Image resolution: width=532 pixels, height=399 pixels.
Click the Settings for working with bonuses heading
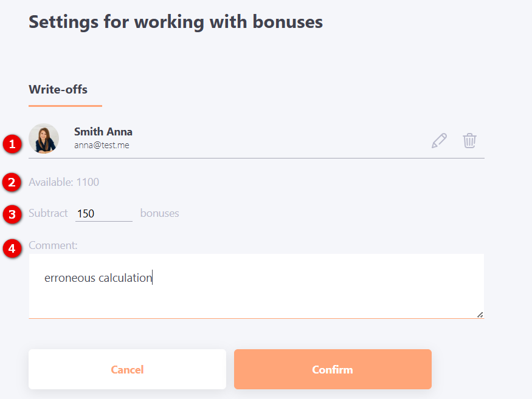click(176, 22)
